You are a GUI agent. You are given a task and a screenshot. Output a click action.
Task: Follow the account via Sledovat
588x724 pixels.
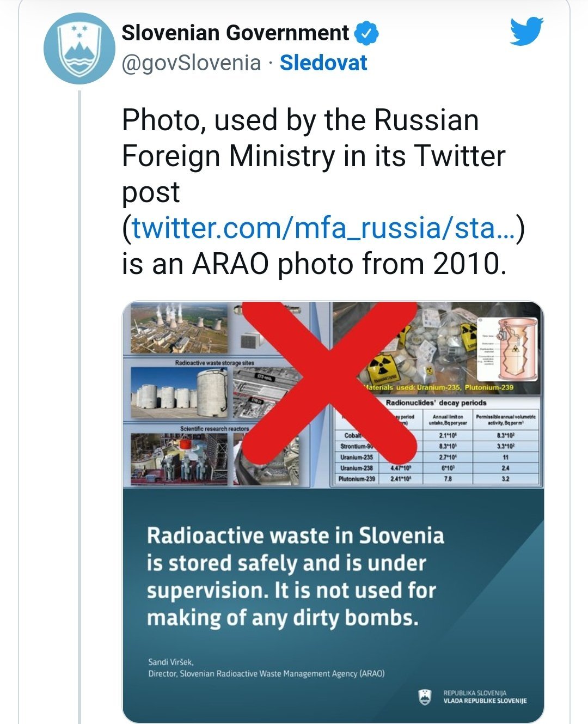[x=323, y=63]
